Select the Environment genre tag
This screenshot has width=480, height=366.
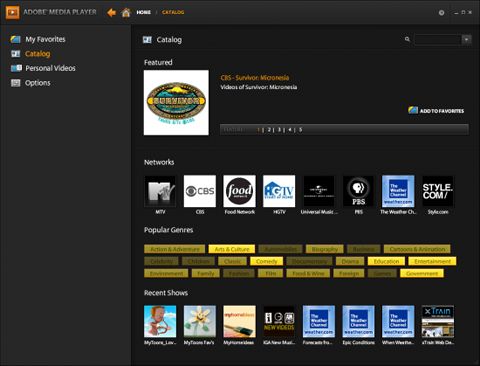pyautogui.click(x=166, y=273)
